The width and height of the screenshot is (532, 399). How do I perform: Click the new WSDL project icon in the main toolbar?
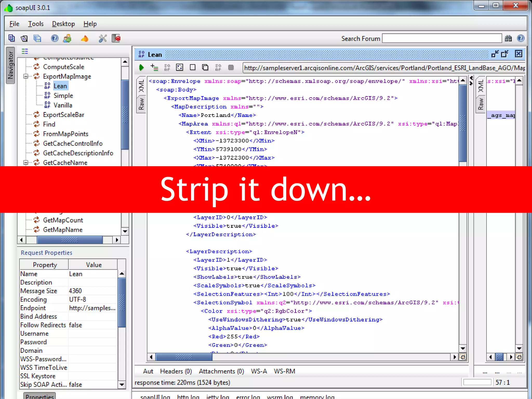[11, 38]
